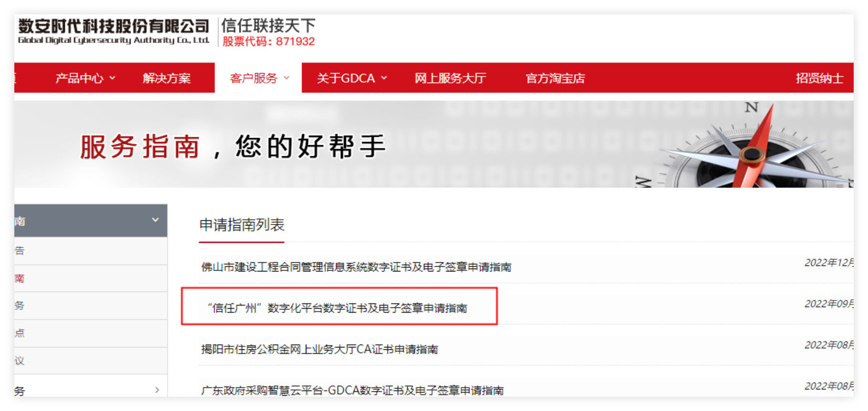This screenshot has height=411, width=868.
Task: Open 招贤纳士 page
Action: tap(819, 78)
